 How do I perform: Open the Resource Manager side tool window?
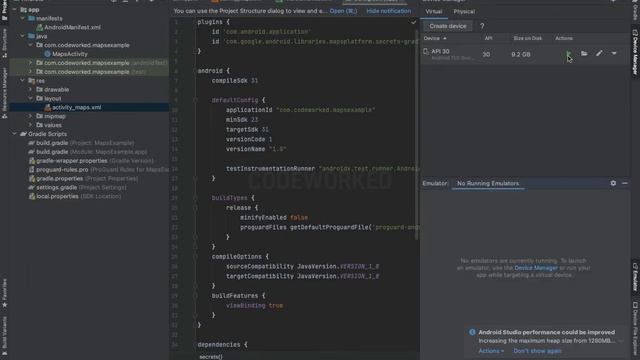(x=4, y=93)
